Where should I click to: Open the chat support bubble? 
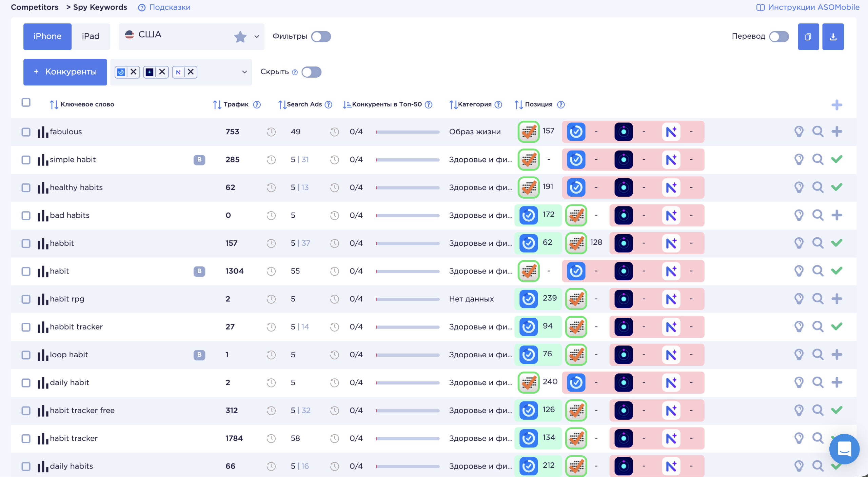click(x=844, y=449)
